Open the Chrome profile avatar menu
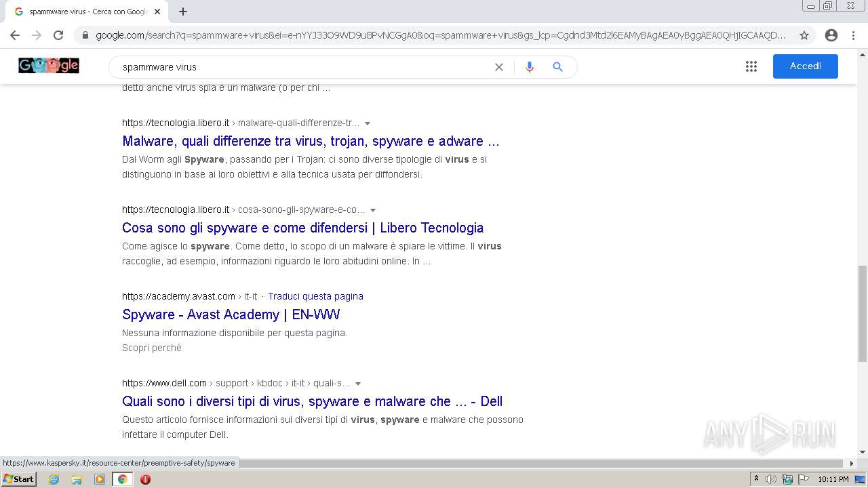The width and height of the screenshot is (868, 488). coord(831,35)
